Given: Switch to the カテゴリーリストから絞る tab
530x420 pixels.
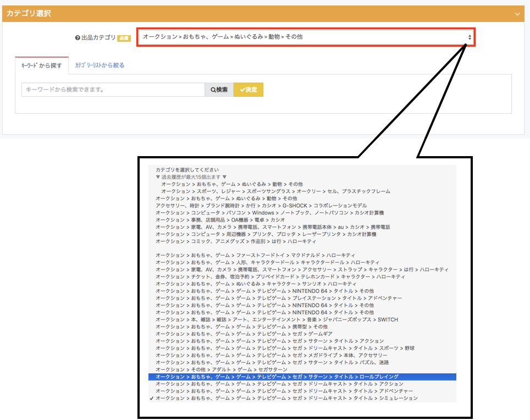Looking at the screenshot, I should coord(100,65).
